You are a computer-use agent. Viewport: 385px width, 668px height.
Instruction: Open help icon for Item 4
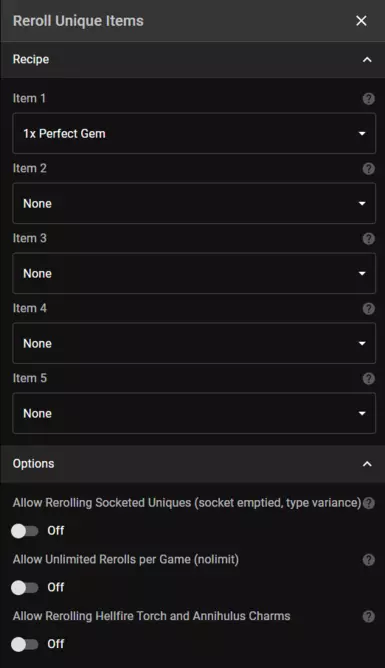pyautogui.click(x=368, y=308)
